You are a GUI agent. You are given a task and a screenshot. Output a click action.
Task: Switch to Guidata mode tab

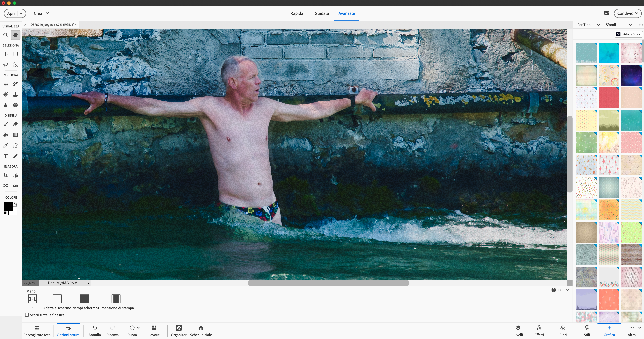321,13
